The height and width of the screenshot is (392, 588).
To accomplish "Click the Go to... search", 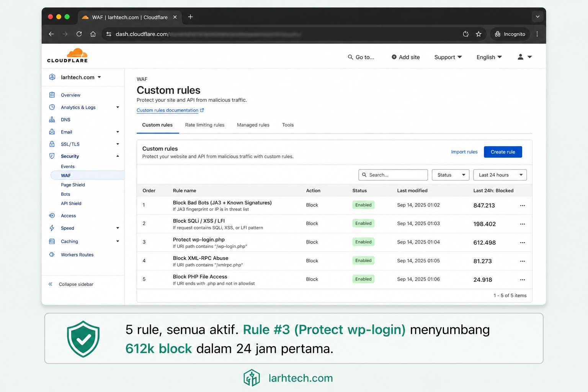I will pos(361,57).
